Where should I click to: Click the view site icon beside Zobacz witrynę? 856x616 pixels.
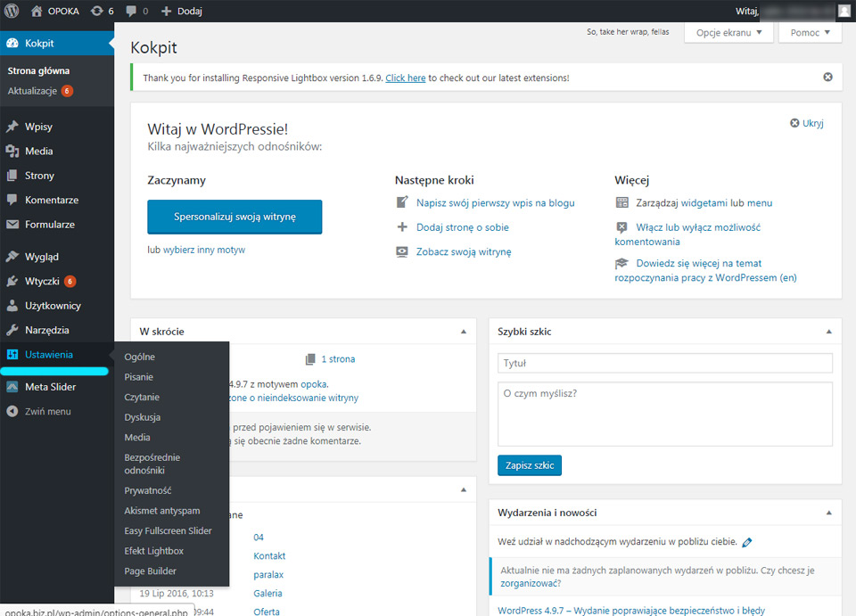coord(402,251)
